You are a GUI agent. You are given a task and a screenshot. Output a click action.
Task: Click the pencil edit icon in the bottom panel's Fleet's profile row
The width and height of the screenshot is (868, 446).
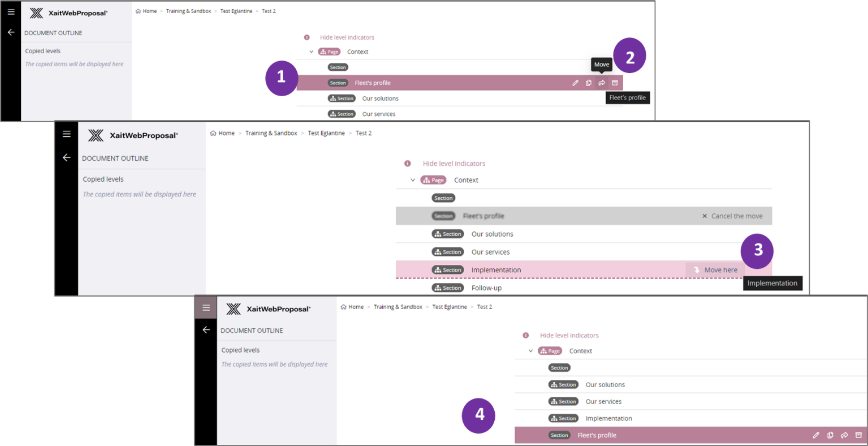coord(816,435)
